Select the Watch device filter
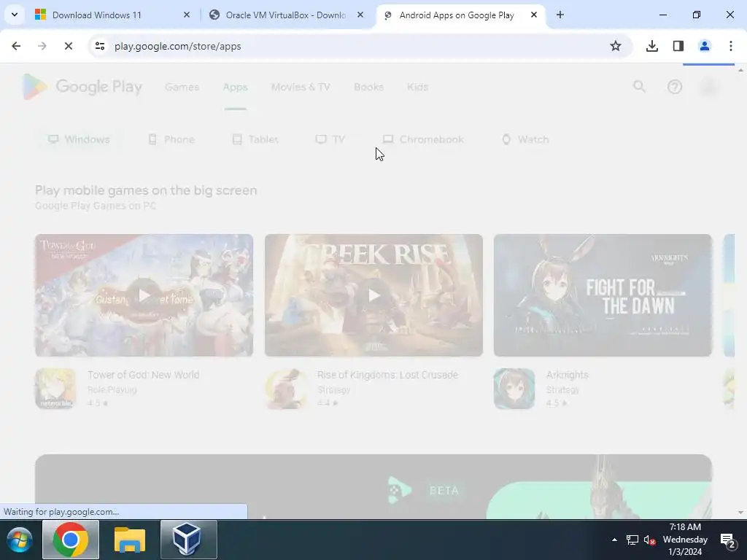This screenshot has height=560, width=747. (525, 139)
